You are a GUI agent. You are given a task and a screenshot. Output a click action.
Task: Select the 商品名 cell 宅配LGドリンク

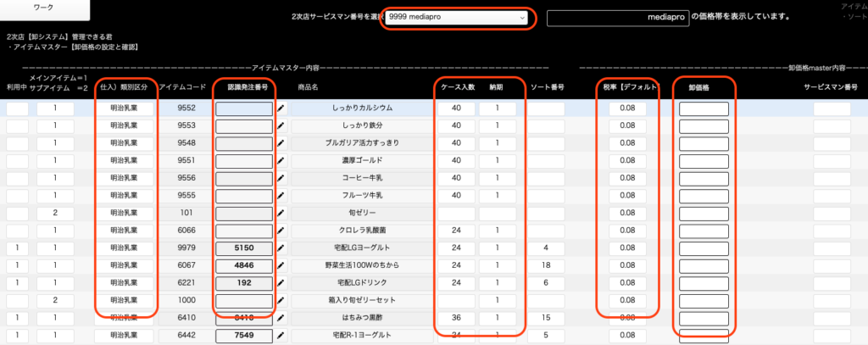click(361, 283)
